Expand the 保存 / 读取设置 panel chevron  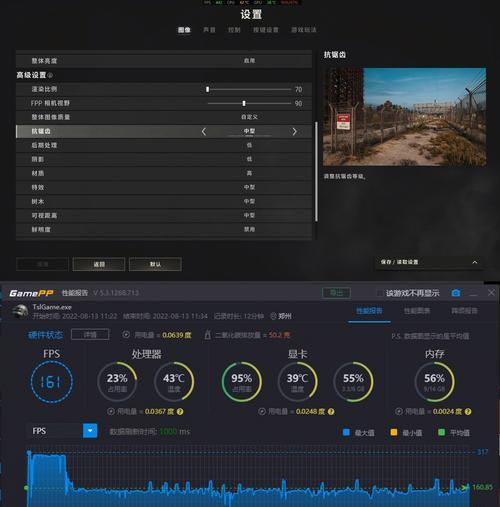(475, 262)
